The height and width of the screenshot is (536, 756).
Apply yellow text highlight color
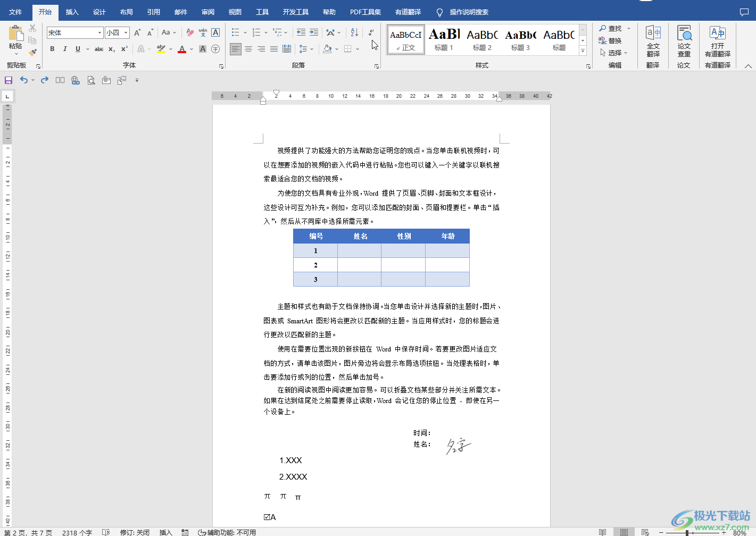161,49
